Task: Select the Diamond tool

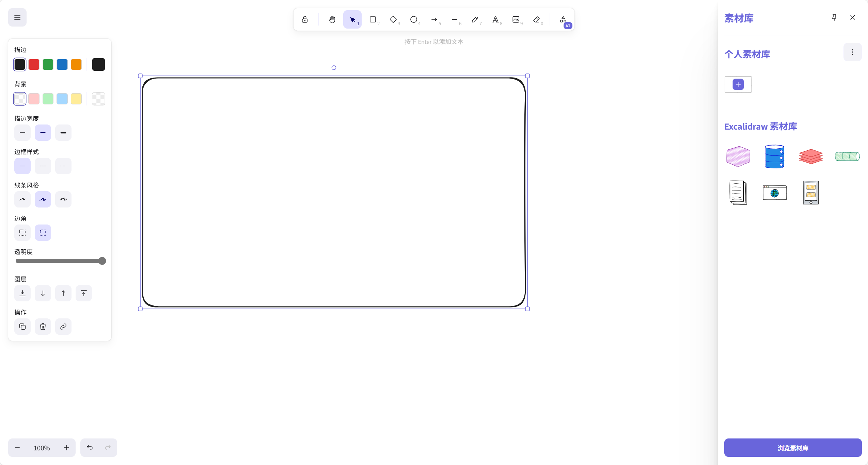Action: click(393, 19)
